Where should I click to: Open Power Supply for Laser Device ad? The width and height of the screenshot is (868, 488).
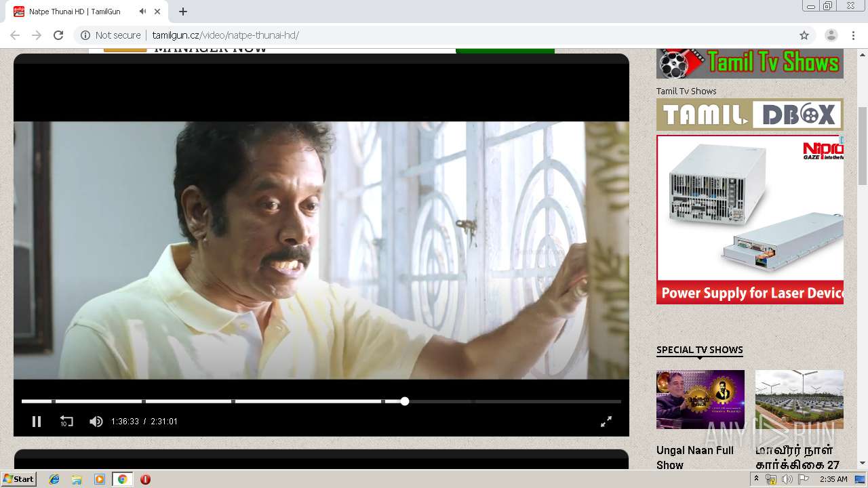pyautogui.click(x=750, y=220)
